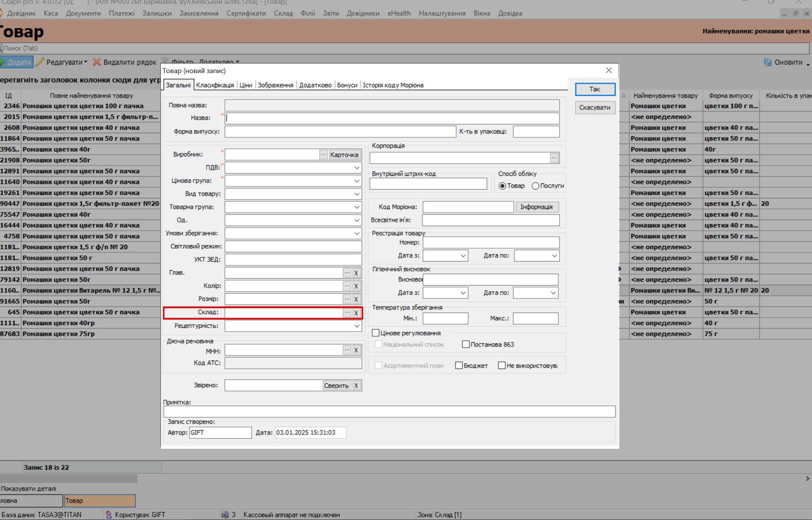Expand Рецептурність dropdown list
Screen dimensions: 812x520
(357, 326)
